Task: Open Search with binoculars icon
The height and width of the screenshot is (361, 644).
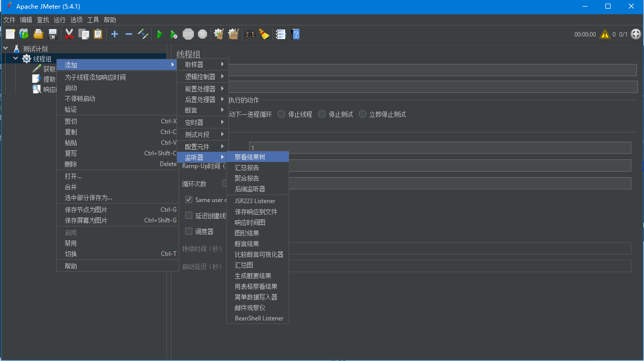Action: pyautogui.click(x=250, y=34)
